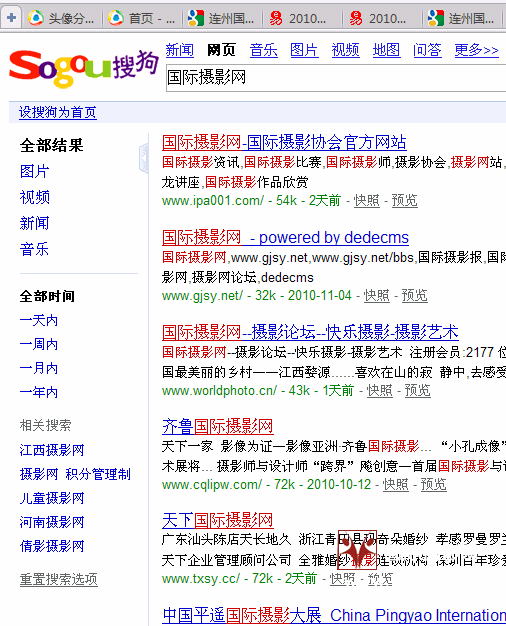Image resolution: width=506 pixels, height=626 pixels.
Task: Open 快照 for www.worldphoto.cn result
Action: 379,390
